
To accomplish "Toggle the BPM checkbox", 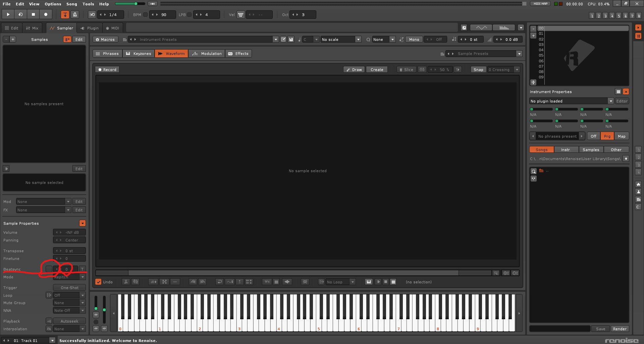I will (145, 15).
